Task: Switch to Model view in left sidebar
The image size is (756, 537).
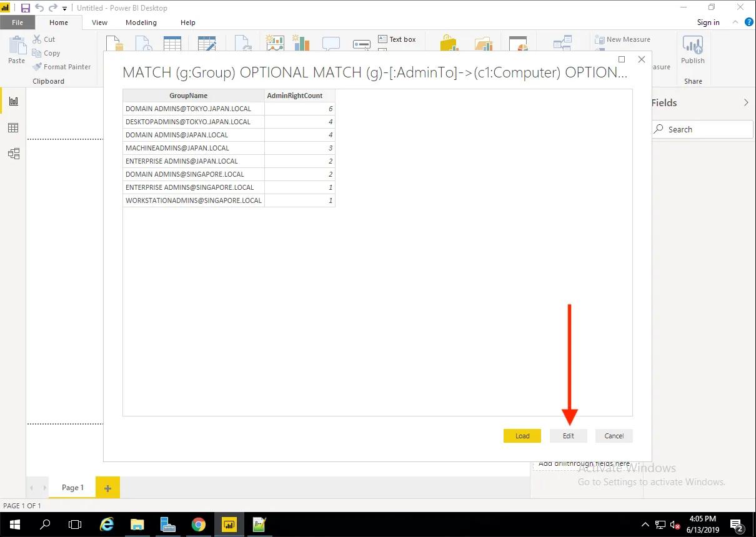Action: [13, 154]
